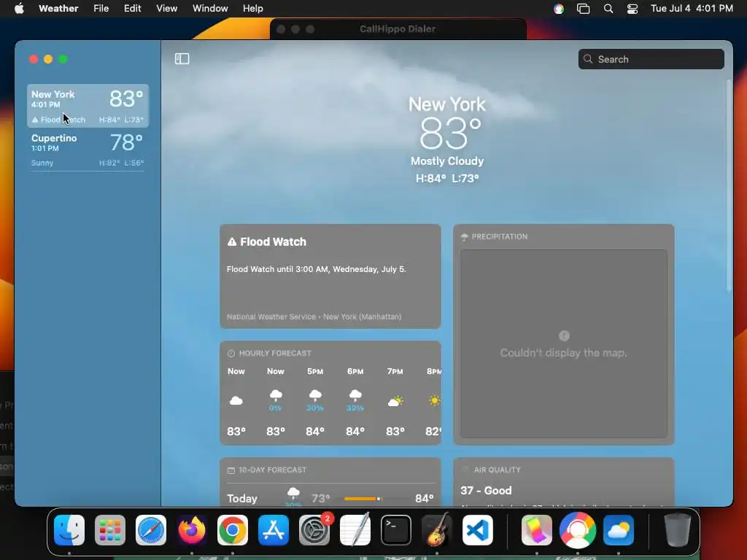Open Terminal from the Dock
Viewport: 747px width, 560px height.
coord(396,530)
